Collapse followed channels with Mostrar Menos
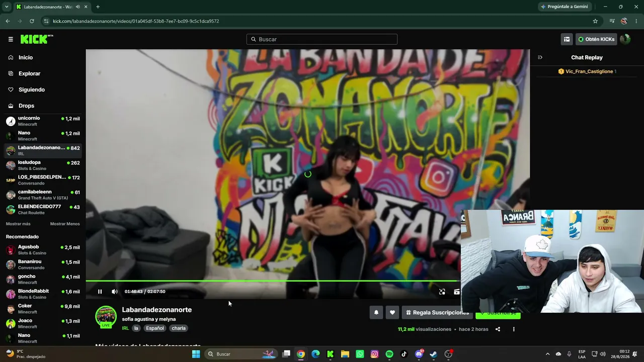This screenshot has width=644, height=362. tap(65, 224)
